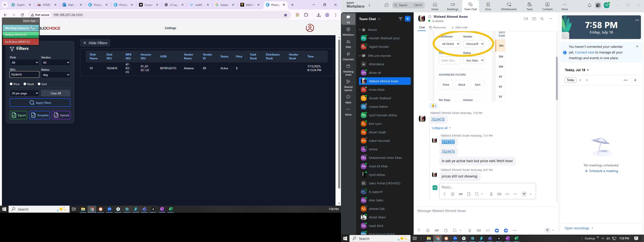Screen dimensions: 644x242
Task: Open user profile icon on Listings page
Action: 310,28
